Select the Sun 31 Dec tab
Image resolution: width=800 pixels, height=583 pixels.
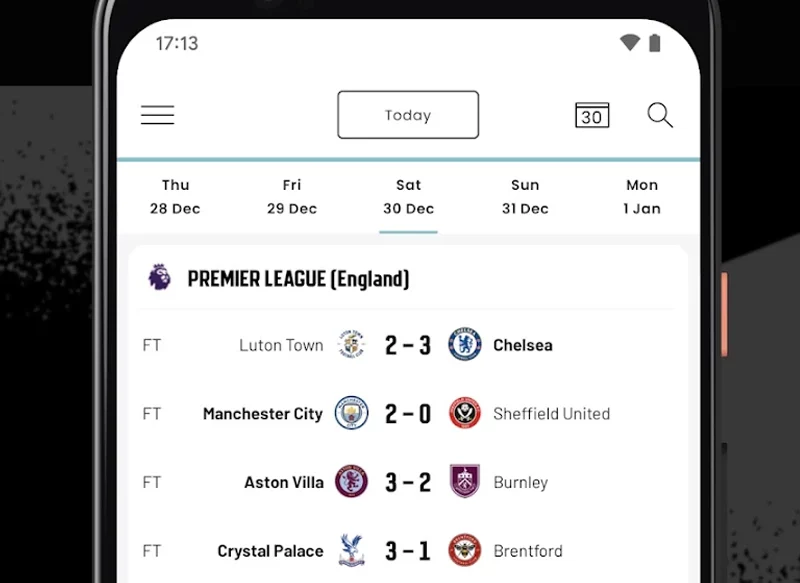525,197
